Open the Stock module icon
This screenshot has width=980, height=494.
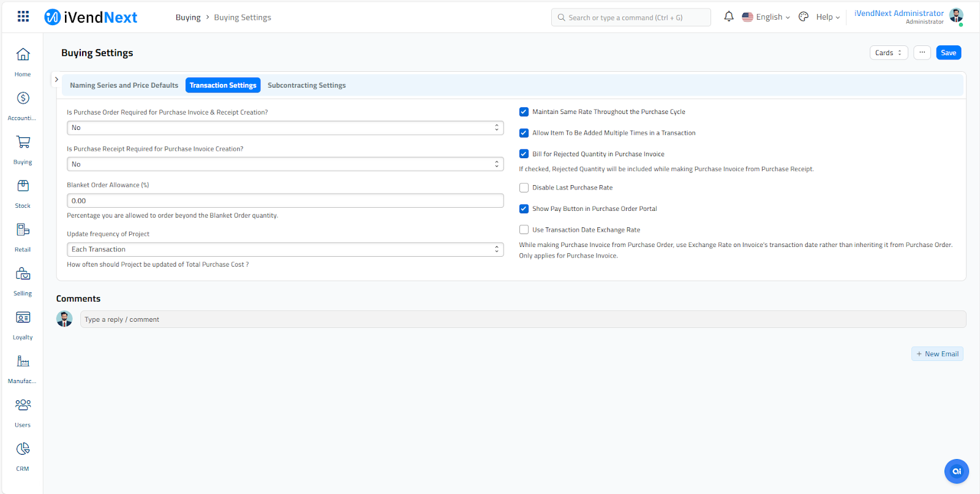tap(23, 186)
